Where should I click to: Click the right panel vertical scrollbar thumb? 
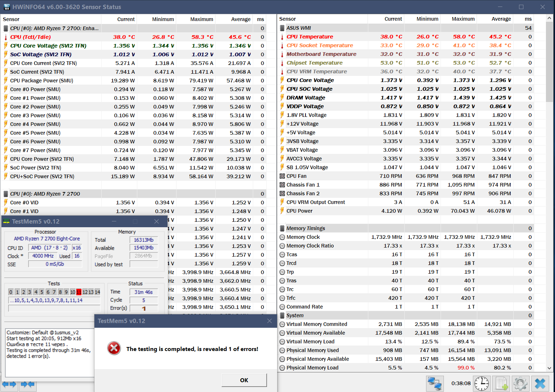click(x=549, y=62)
